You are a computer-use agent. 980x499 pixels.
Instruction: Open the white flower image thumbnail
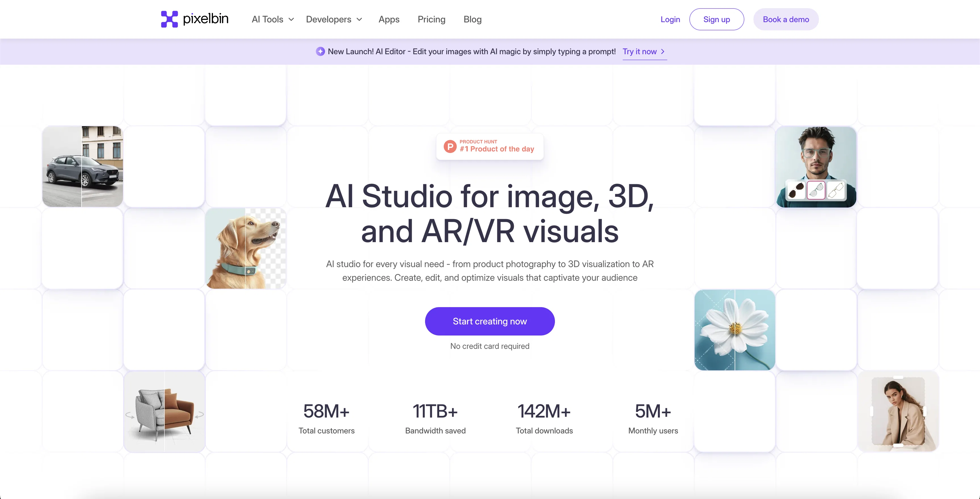[735, 330]
